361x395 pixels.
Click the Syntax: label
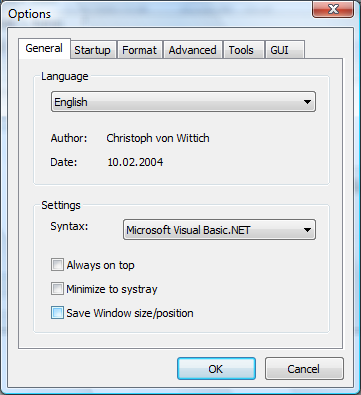click(x=69, y=226)
